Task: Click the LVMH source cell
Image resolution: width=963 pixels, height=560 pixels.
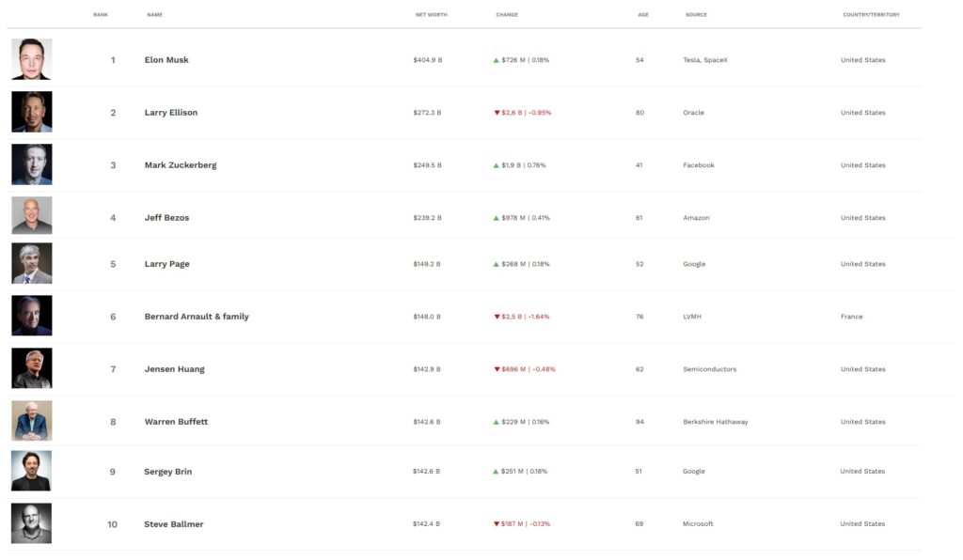Action: 691,317
